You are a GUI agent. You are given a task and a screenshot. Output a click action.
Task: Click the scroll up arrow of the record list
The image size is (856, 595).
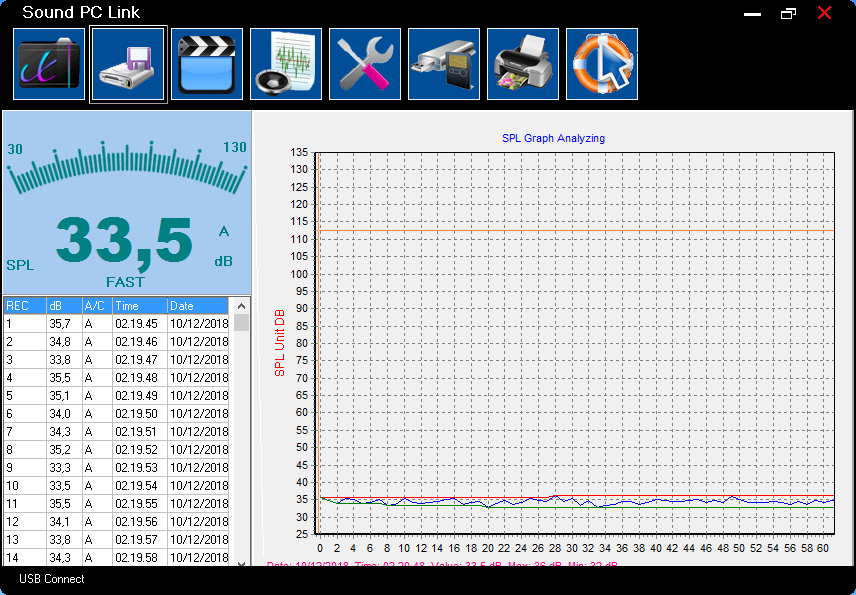(241, 306)
